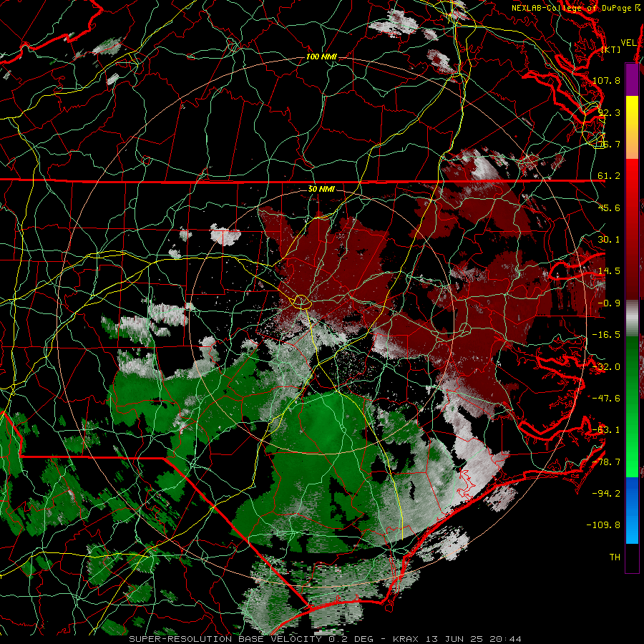Click the 14.5 velocity scale value
The width and height of the screenshot is (644, 644).
coord(609,271)
